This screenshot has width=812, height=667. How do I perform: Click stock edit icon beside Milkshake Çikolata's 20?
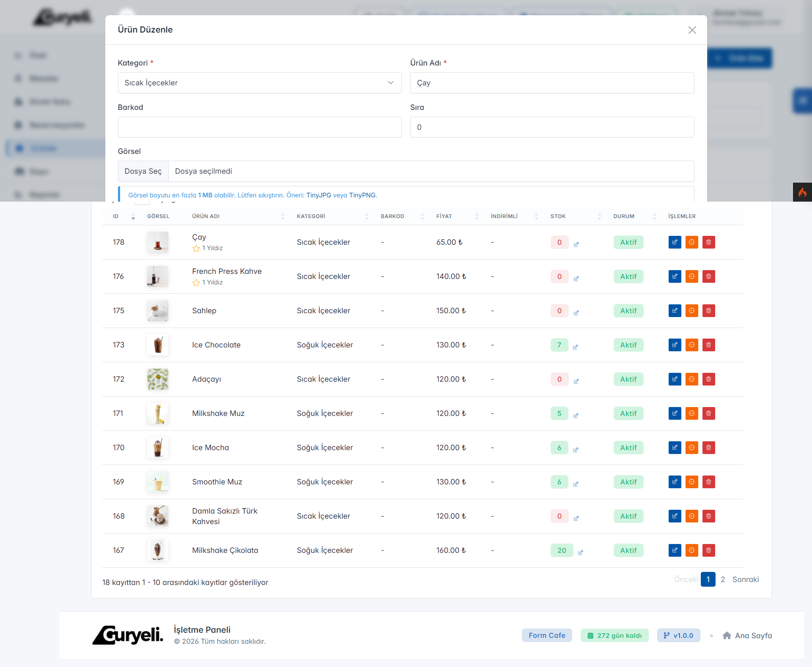click(x=580, y=552)
